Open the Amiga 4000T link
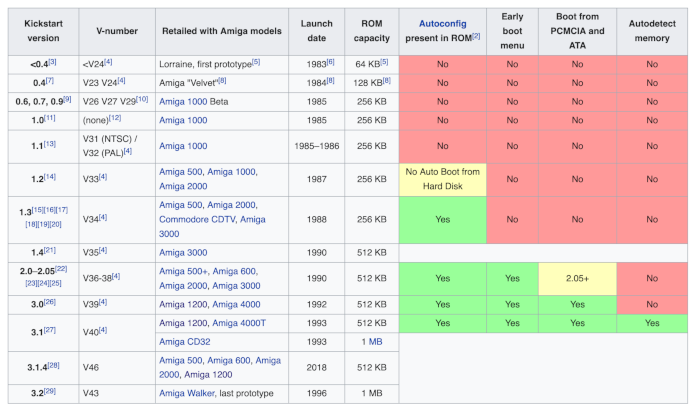 click(237, 323)
